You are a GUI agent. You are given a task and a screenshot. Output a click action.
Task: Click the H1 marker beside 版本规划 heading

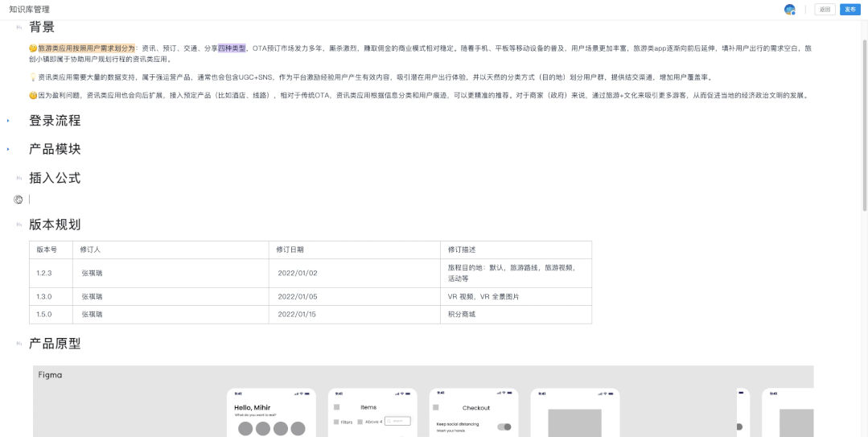19,225
